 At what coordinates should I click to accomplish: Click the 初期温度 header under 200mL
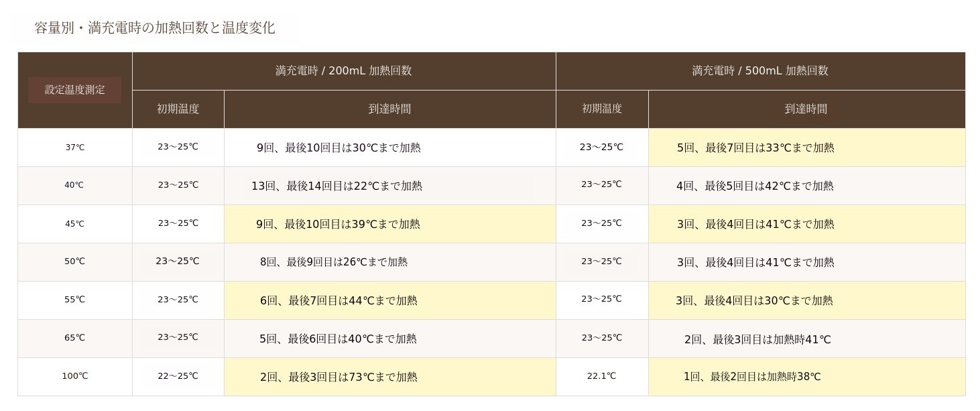(178, 109)
